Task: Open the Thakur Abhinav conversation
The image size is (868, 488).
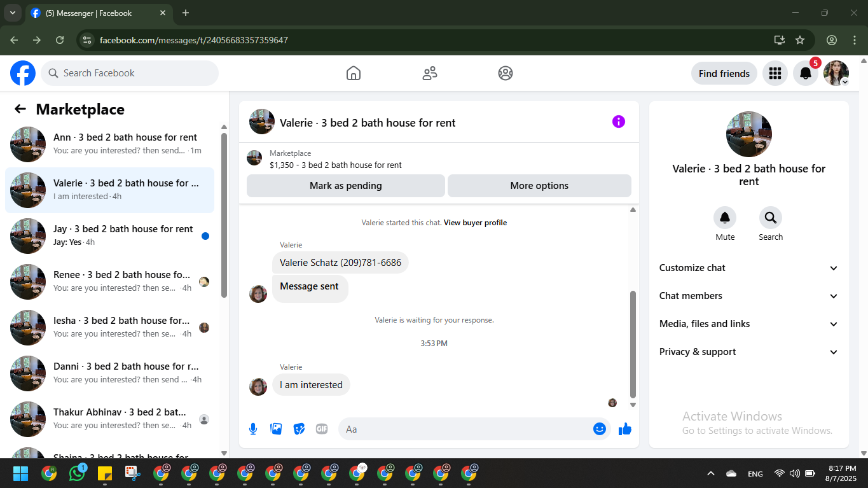Action: tap(109, 419)
